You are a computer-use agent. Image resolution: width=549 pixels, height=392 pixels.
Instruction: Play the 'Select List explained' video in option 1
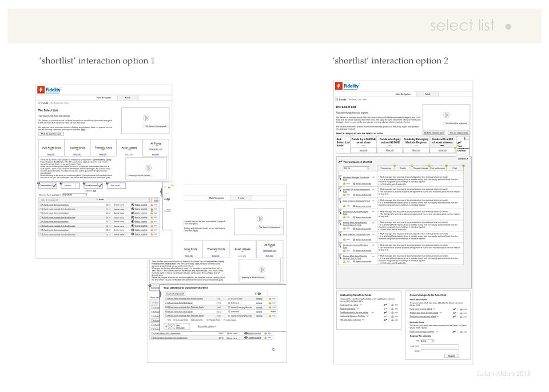[x=146, y=118]
